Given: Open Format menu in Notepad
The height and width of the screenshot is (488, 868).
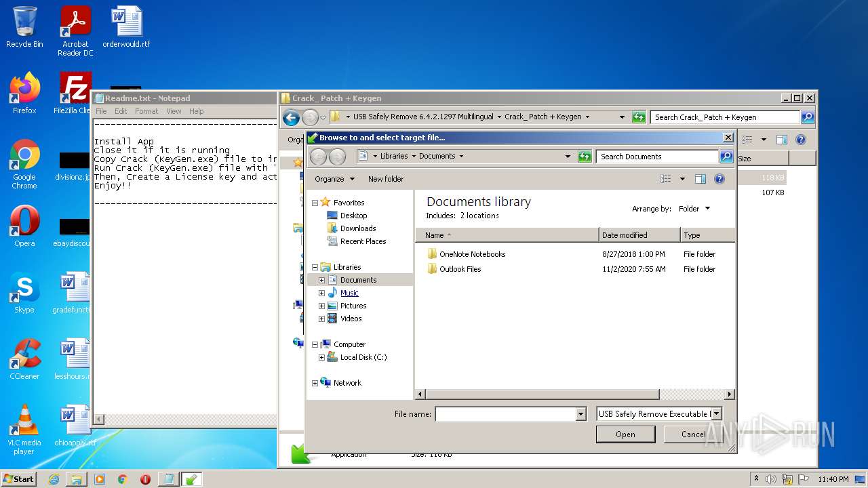Looking at the screenshot, I should [x=146, y=111].
